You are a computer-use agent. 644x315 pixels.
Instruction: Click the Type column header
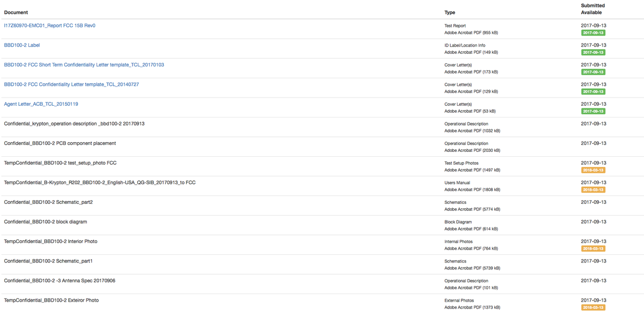pos(450,12)
